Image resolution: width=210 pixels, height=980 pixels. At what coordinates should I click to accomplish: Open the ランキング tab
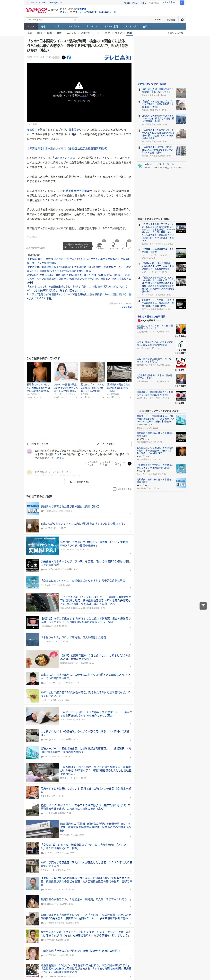pos(130,27)
